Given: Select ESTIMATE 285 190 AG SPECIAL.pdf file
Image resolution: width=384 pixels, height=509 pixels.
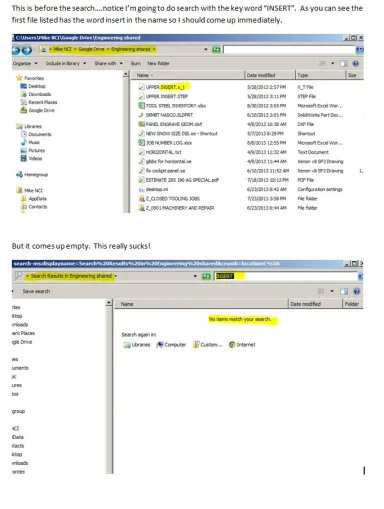Looking at the screenshot, I should (179, 180).
